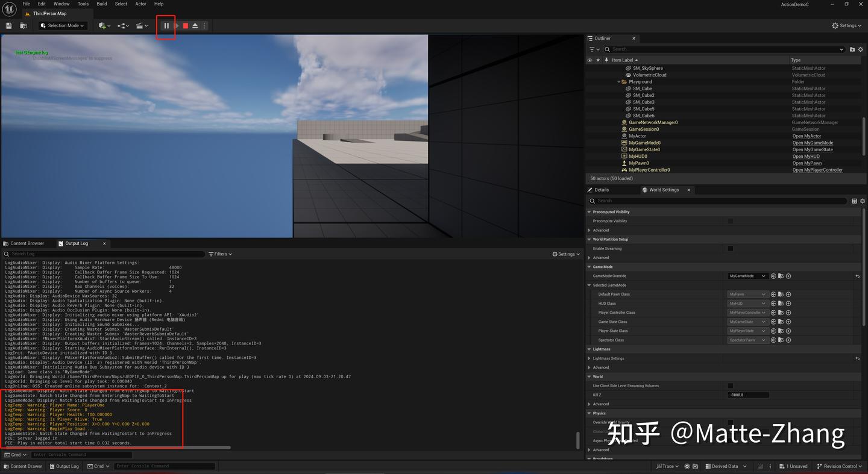Click the Open MyGameMode link
Image resolution: width=868 pixels, height=474 pixels.
click(813, 143)
